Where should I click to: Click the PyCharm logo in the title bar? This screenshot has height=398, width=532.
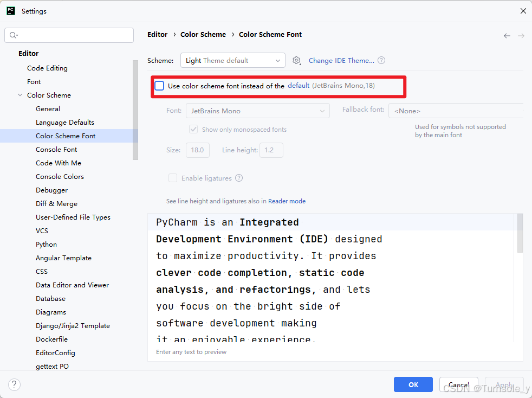pyautogui.click(x=11, y=11)
